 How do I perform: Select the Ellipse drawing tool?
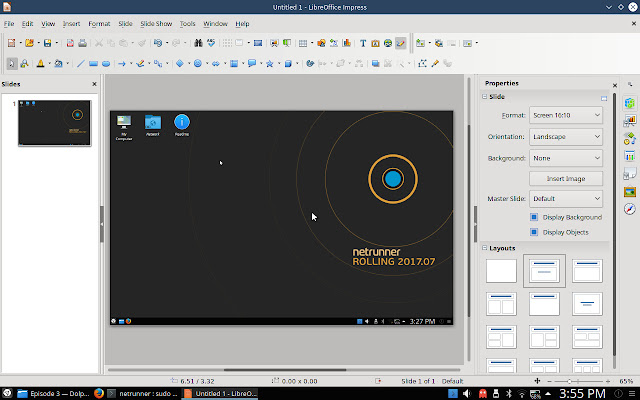point(106,63)
